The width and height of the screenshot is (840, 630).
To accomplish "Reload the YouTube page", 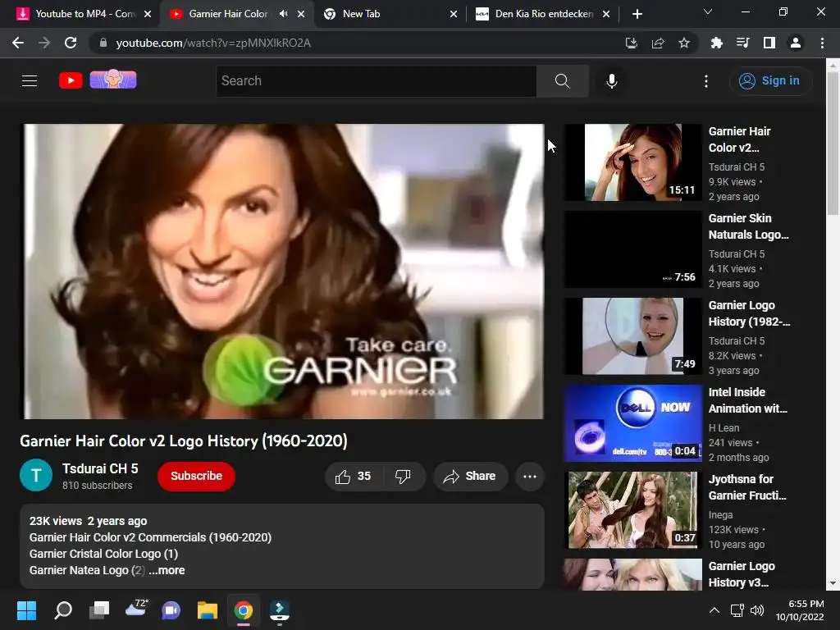I will [71, 43].
